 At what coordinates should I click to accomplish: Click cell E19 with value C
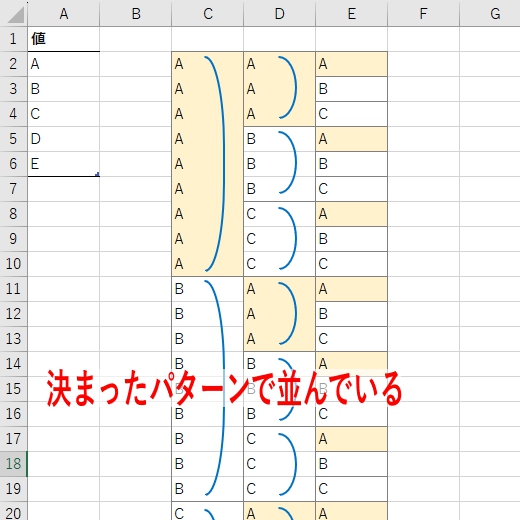tap(352, 489)
